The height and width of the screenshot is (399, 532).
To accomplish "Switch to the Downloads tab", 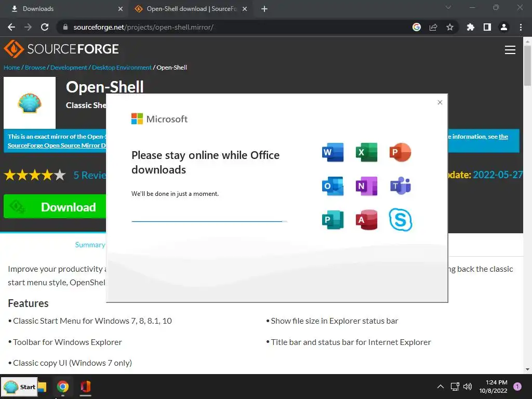I will click(64, 9).
